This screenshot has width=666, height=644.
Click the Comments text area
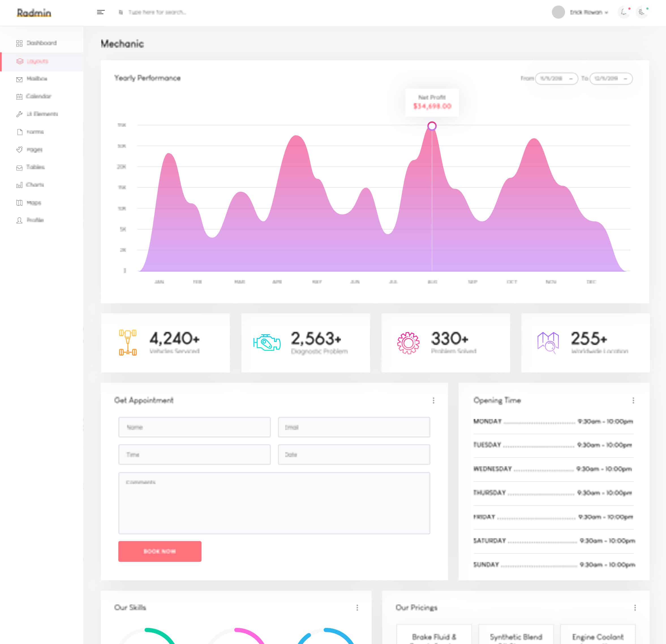[x=274, y=503]
